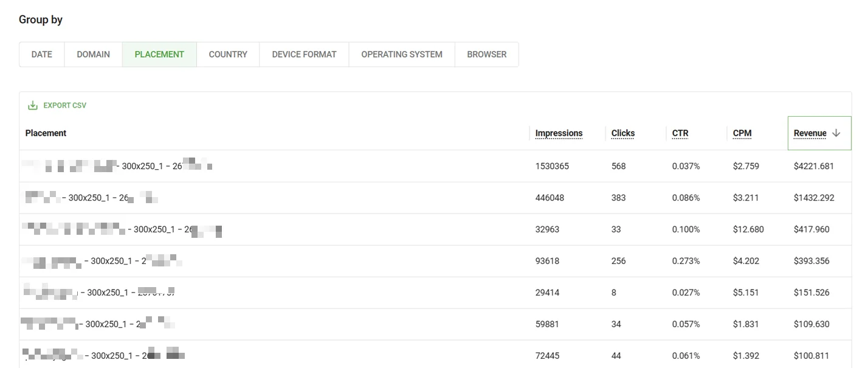Click the active PLACEMENT tab

[159, 54]
